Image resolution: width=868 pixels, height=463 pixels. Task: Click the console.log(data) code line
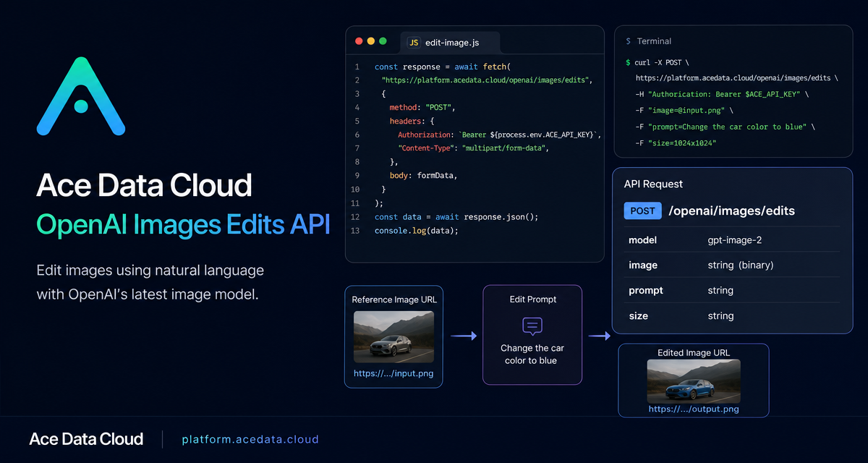pos(417,231)
